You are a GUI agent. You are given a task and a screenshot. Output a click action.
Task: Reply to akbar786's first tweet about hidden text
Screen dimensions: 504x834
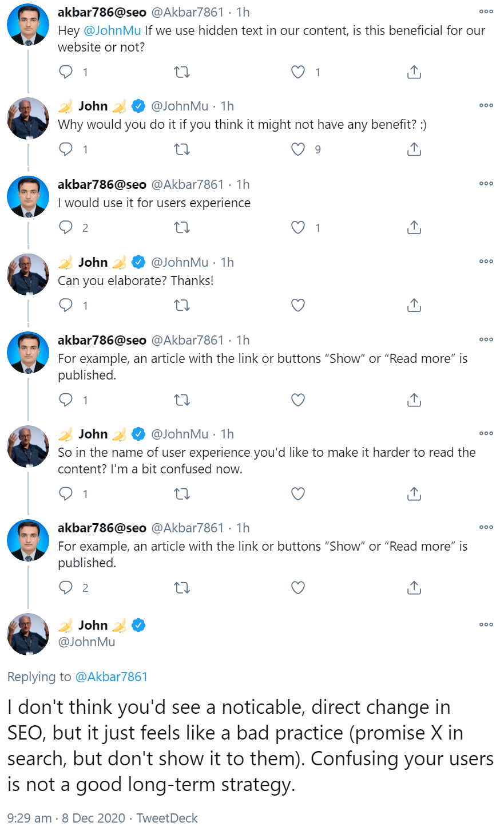[x=66, y=72]
